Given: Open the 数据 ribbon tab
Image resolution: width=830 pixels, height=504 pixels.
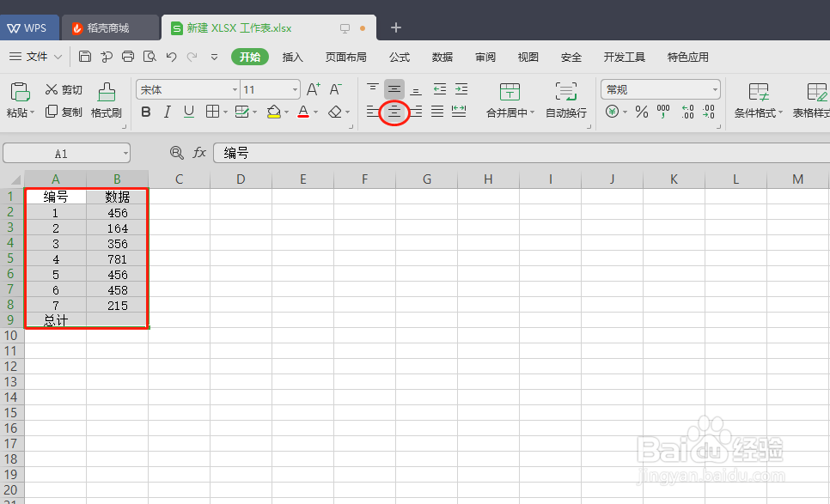Looking at the screenshot, I should point(442,58).
